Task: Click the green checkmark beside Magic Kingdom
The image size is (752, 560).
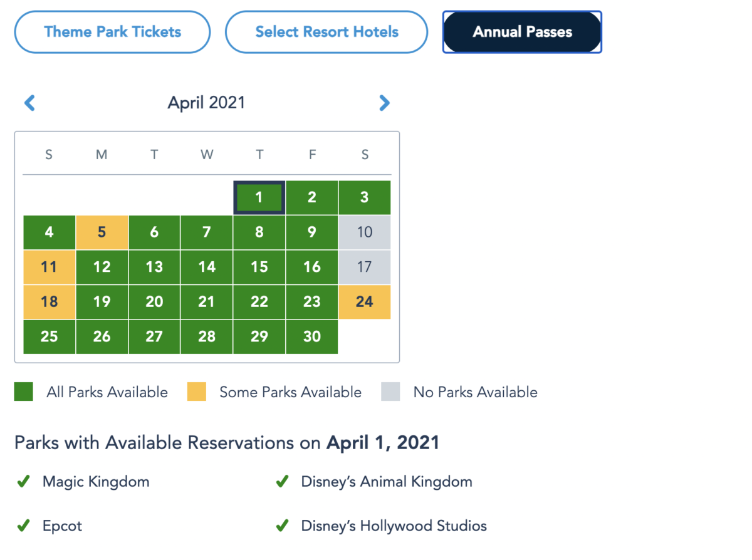Action: (x=24, y=482)
